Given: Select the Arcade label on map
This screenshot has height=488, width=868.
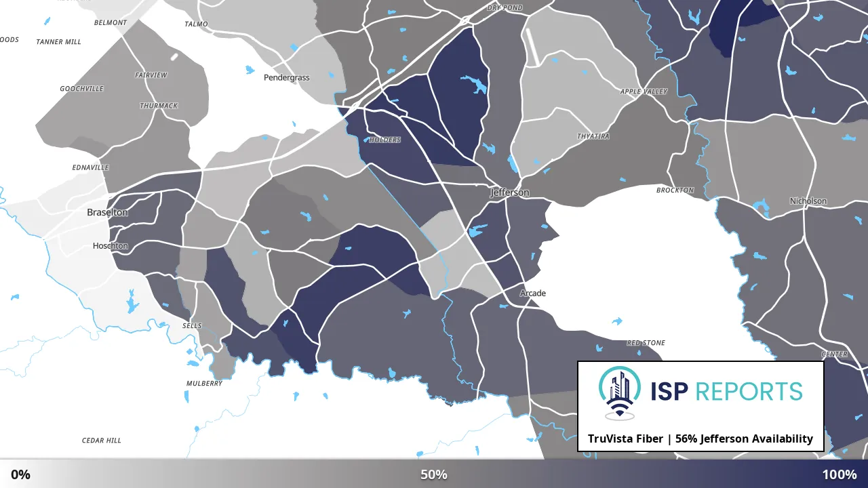Looking at the screenshot, I should 533,293.
